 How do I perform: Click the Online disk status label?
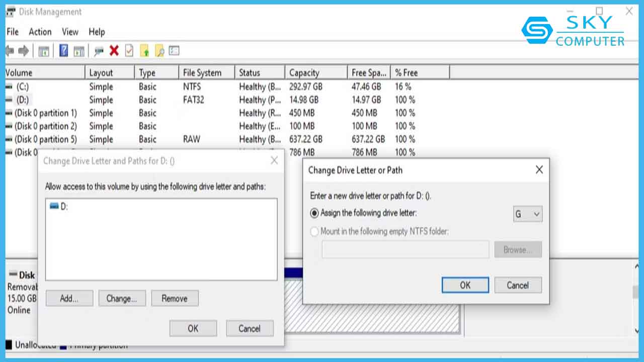tap(19, 310)
